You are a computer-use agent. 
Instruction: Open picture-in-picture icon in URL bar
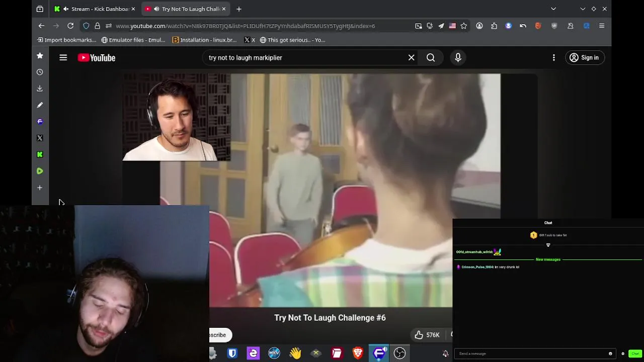(419, 26)
